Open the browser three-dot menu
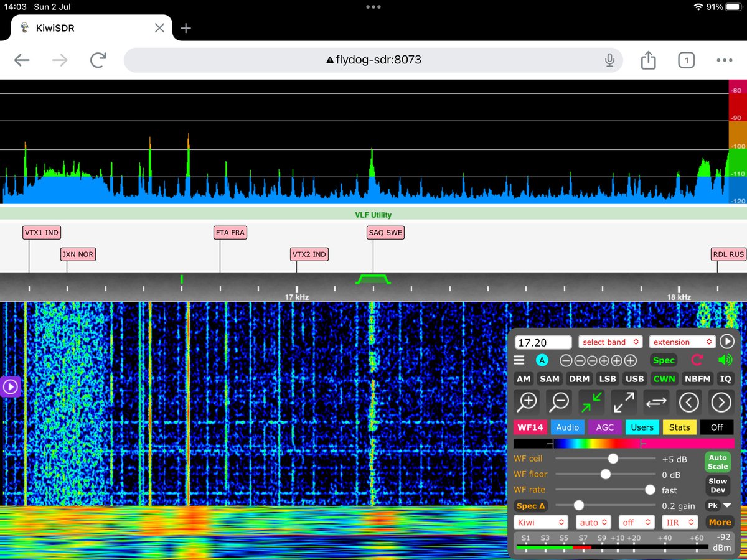 click(x=725, y=60)
